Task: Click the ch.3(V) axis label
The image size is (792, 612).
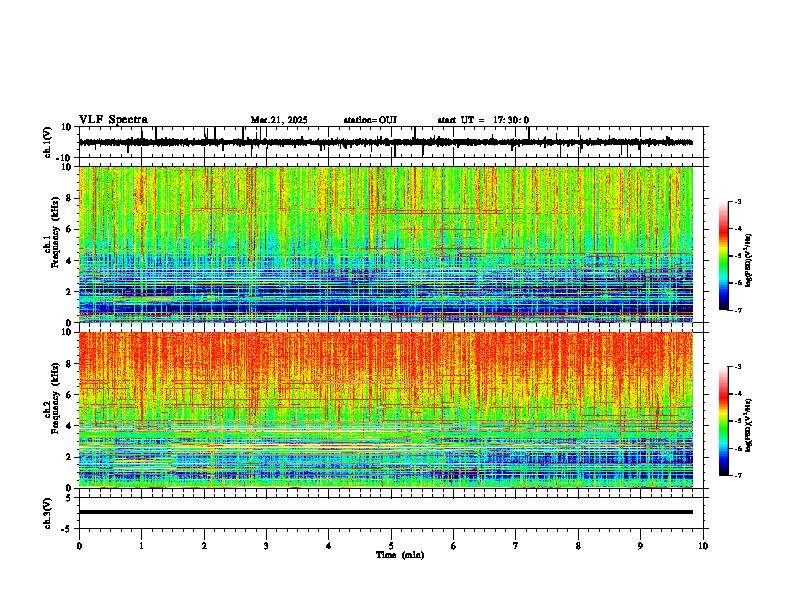Action: tap(48, 513)
